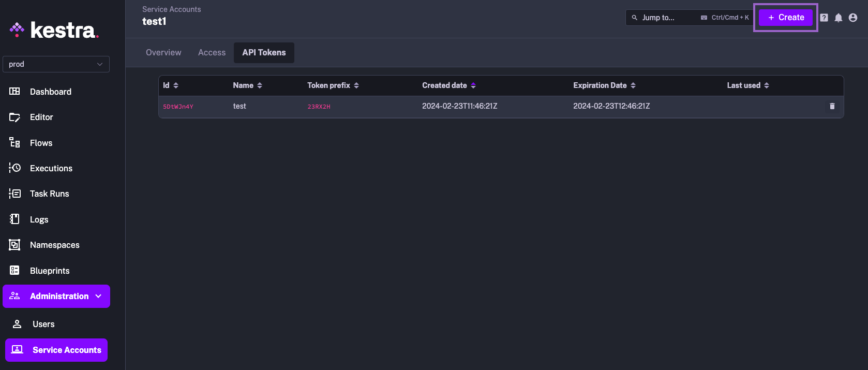Open token Id 5DtWJn4Y link
The height and width of the screenshot is (370, 868).
(178, 107)
